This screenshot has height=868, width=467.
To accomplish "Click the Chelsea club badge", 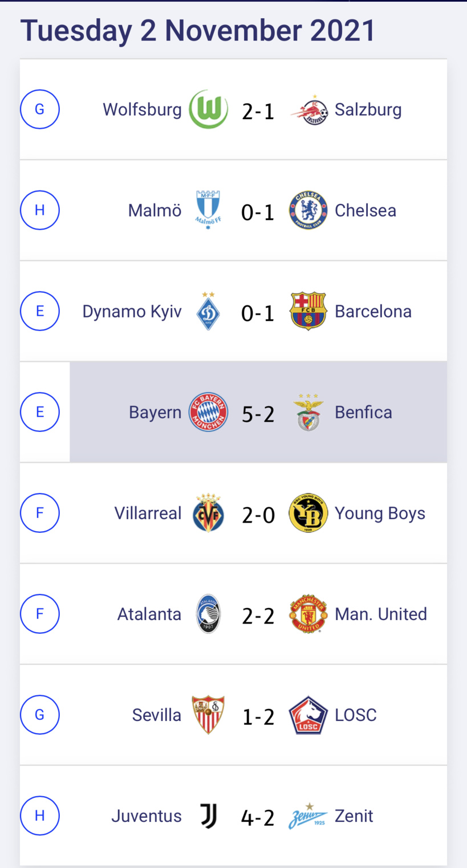I will (308, 210).
